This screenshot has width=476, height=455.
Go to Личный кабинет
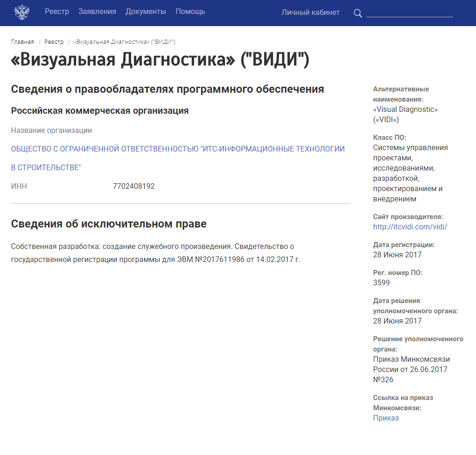pos(310,13)
